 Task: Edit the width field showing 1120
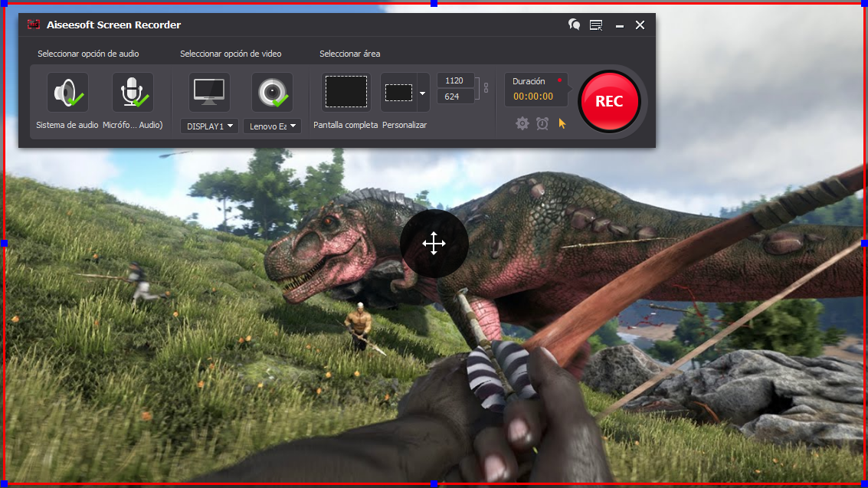click(x=455, y=80)
